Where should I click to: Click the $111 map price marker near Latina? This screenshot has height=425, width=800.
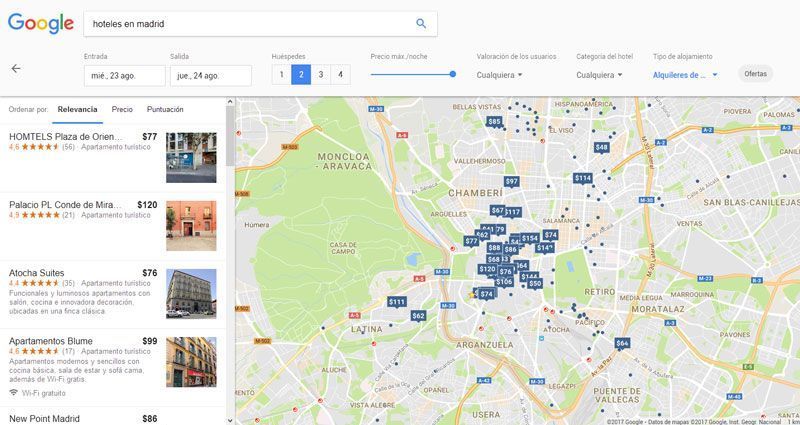(396, 302)
